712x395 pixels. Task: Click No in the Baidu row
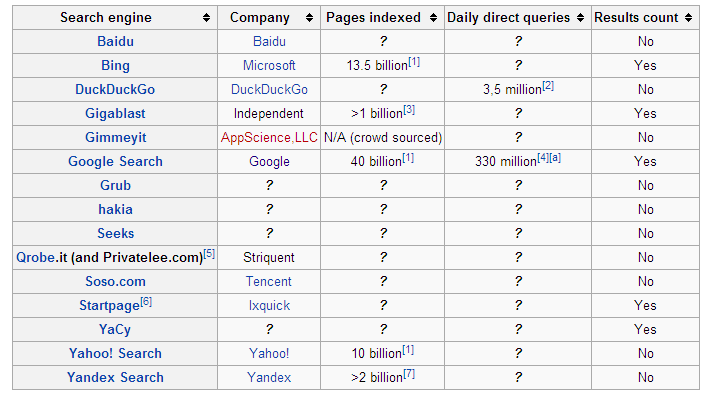click(646, 41)
